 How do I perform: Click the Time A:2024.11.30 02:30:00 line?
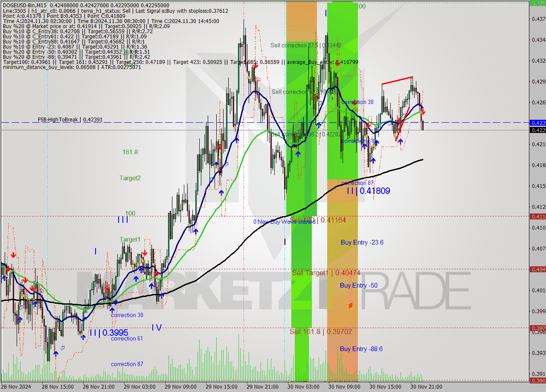coord(111,21)
